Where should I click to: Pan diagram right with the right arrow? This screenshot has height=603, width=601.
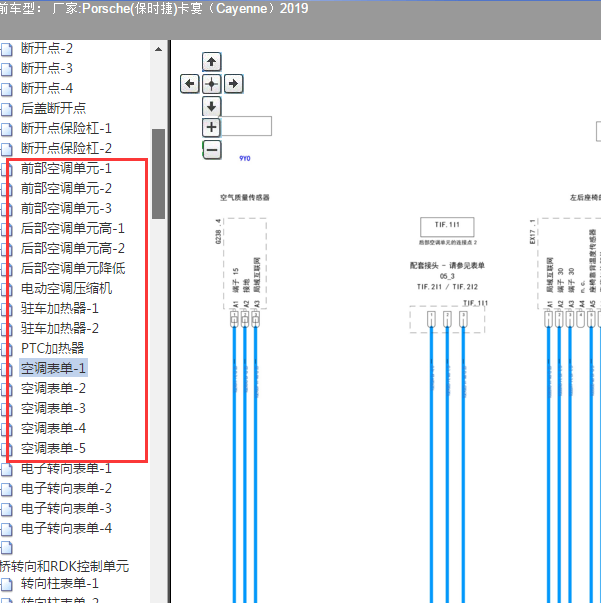(233, 84)
